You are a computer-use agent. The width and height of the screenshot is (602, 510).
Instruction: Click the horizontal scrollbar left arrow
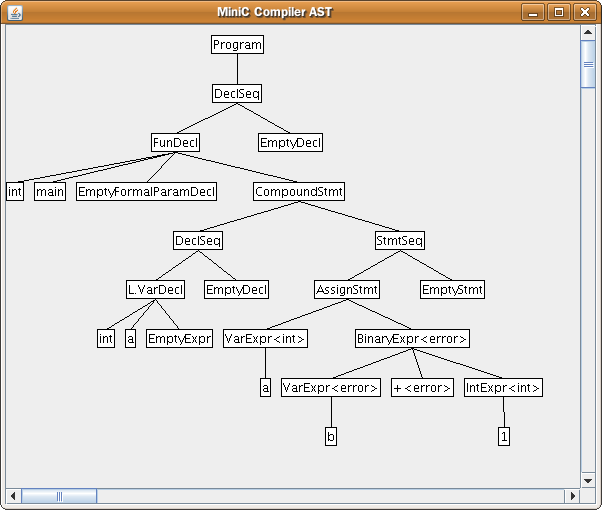click(x=13, y=496)
